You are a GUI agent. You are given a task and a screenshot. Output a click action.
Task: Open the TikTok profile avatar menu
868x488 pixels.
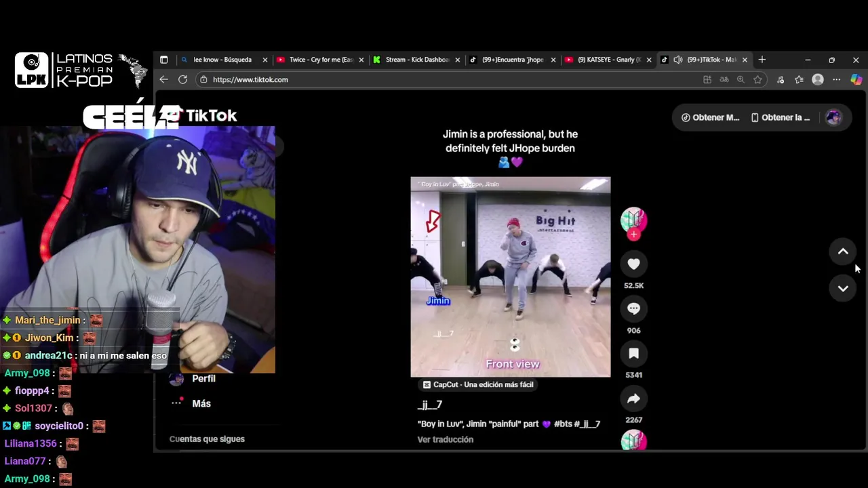coord(833,117)
